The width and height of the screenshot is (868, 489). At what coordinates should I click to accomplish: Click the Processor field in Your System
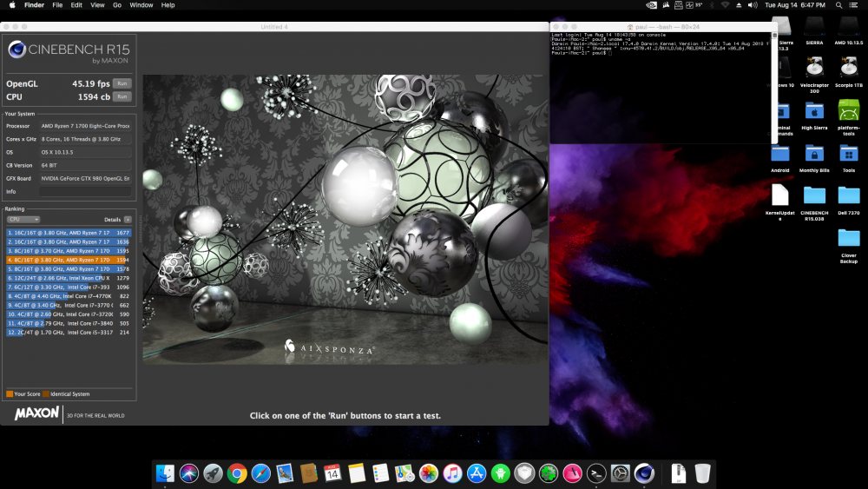(85, 126)
